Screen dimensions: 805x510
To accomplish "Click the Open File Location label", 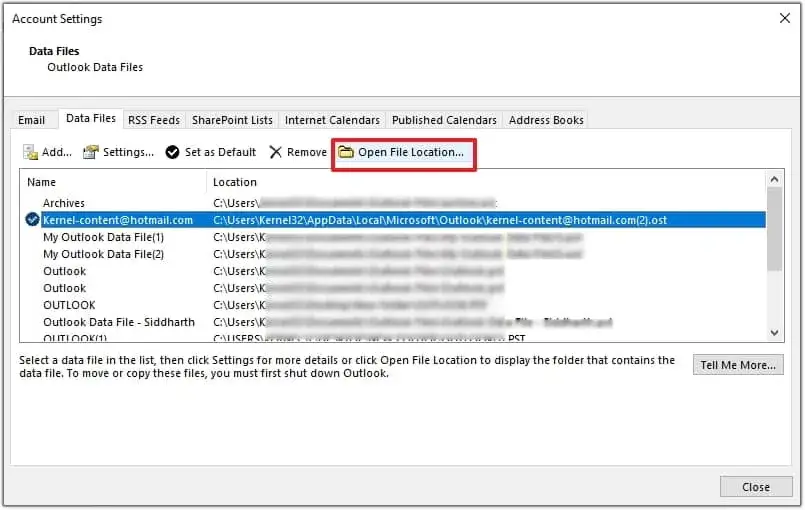I will [411, 152].
